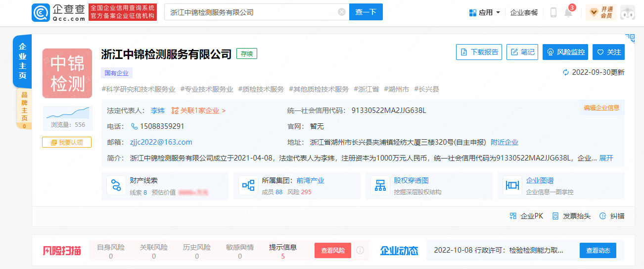Viewport: 644px width, 269px height.
Task: Open 历史风险 risk category
Action: click(197, 251)
